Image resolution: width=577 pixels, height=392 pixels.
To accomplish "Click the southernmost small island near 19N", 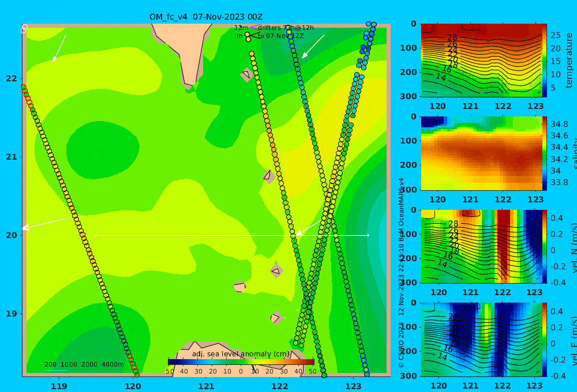I will [276, 318].
